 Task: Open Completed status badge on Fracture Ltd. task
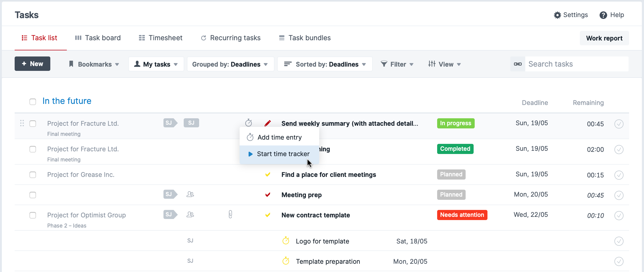[x=455, y=149]
